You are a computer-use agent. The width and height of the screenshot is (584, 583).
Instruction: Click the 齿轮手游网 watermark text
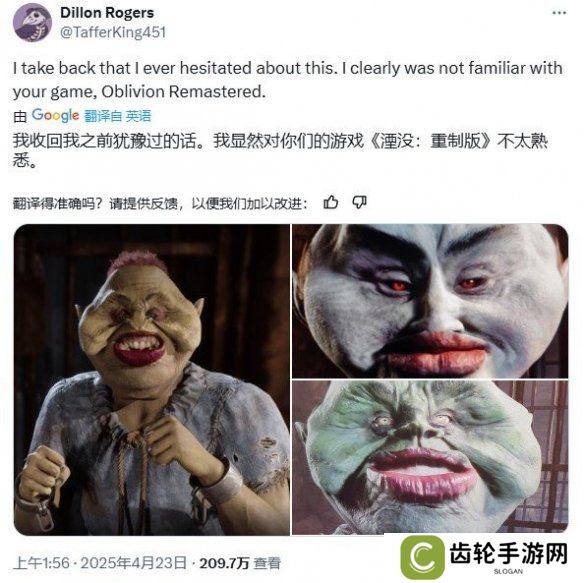click(508, 553)
